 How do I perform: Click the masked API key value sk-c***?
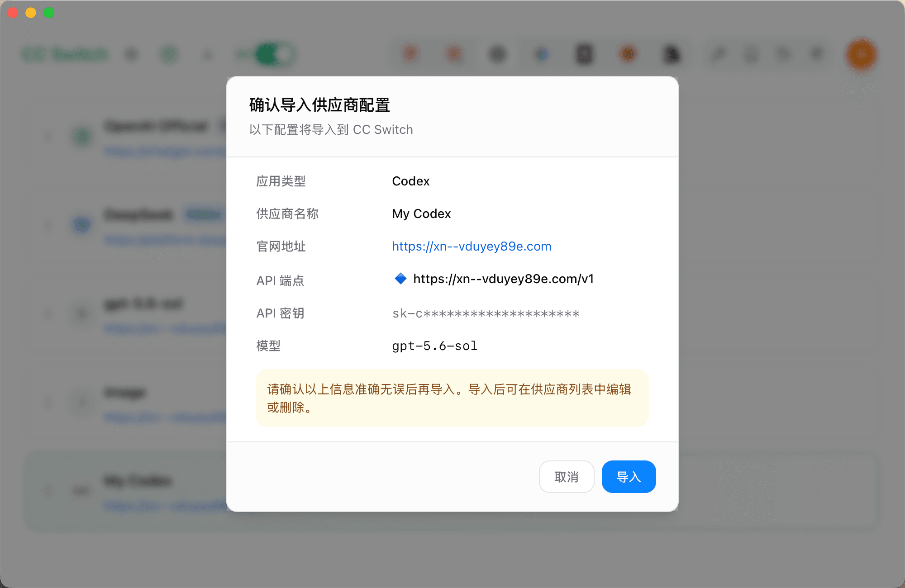486,313
